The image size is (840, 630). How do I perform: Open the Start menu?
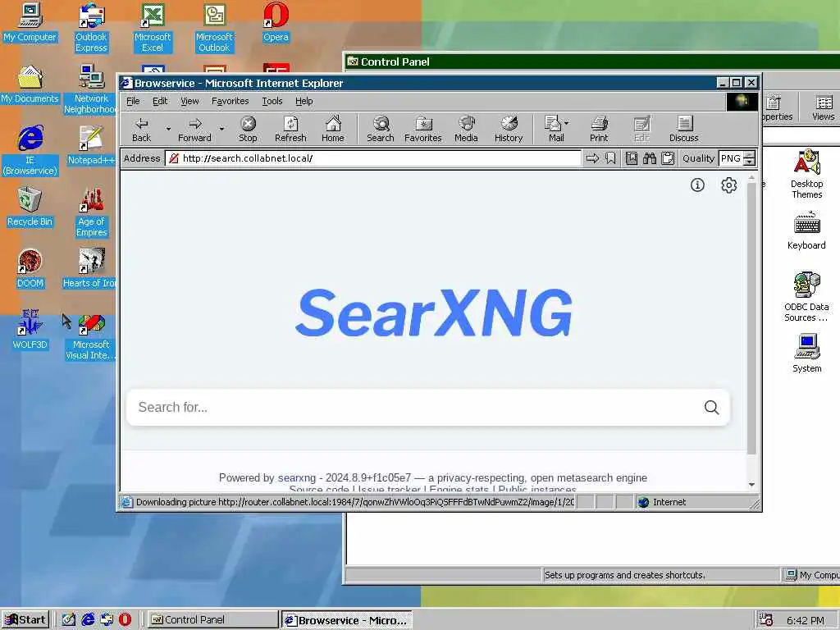tap(25, 620)
